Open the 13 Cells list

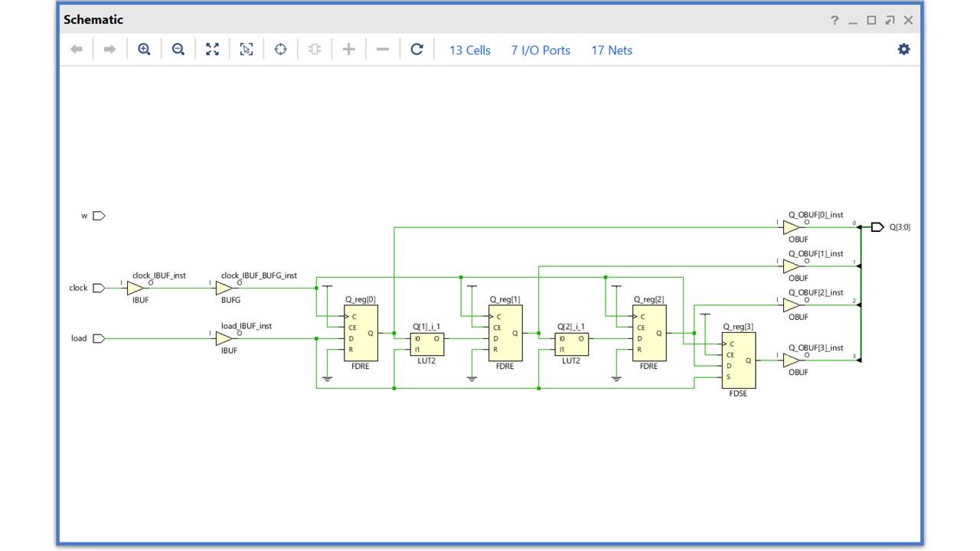(469, 50)
